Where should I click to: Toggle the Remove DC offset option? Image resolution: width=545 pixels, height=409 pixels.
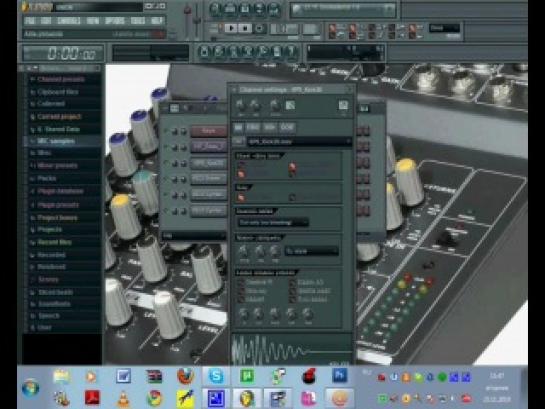[241, 283]
